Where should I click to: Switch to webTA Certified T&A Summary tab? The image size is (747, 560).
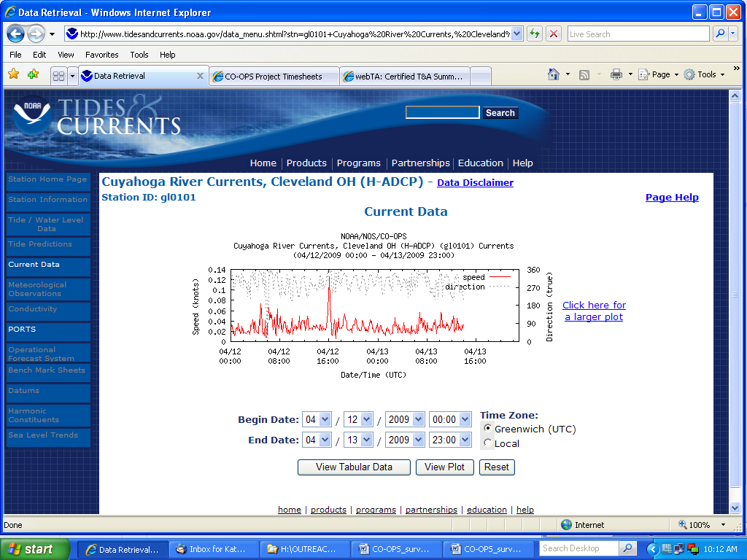coord(405,76)
